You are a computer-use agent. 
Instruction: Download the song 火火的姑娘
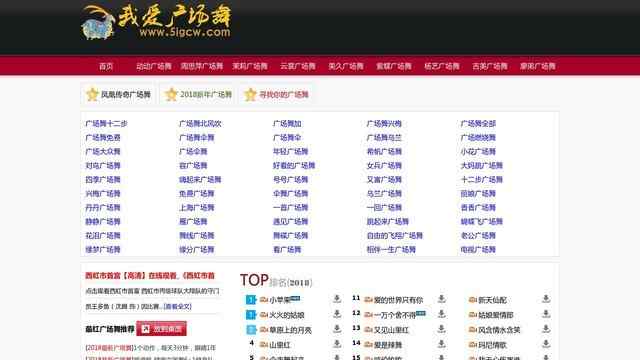click(x=337, y=314)
